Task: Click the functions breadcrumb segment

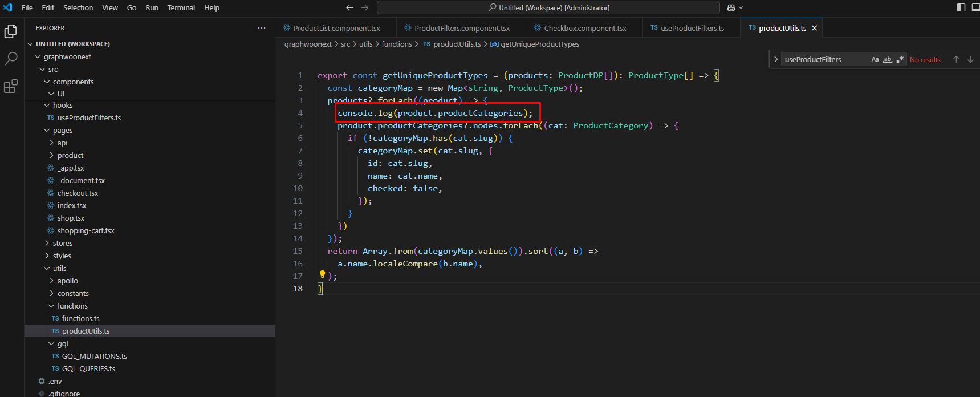Action: pyautogui.click(x=396, y=44)
